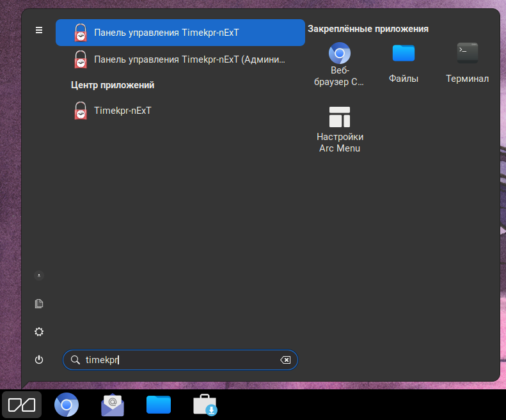Toggle the Arc Menu button on taskbar
The image size is (506, 420).
pos(22,405)
